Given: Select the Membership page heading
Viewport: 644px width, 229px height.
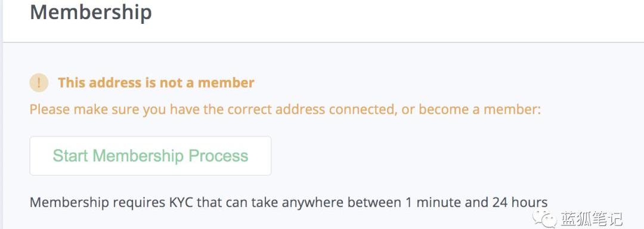Looking at the screenshot, I should tap(91, 11).
